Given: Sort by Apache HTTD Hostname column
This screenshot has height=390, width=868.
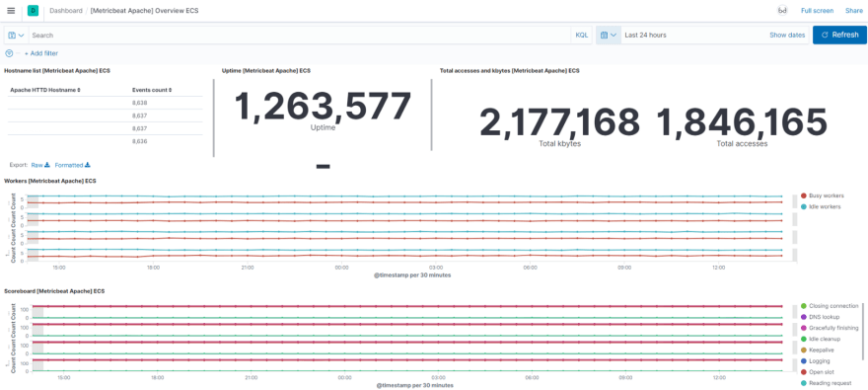Looking at the screenshot, I should click(45, 89).
